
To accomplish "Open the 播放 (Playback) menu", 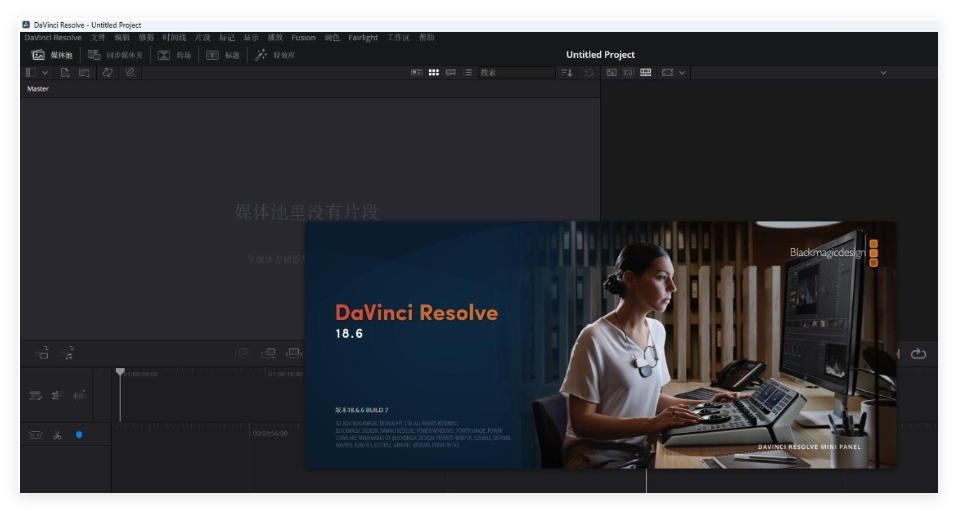I will pos(276,38).
